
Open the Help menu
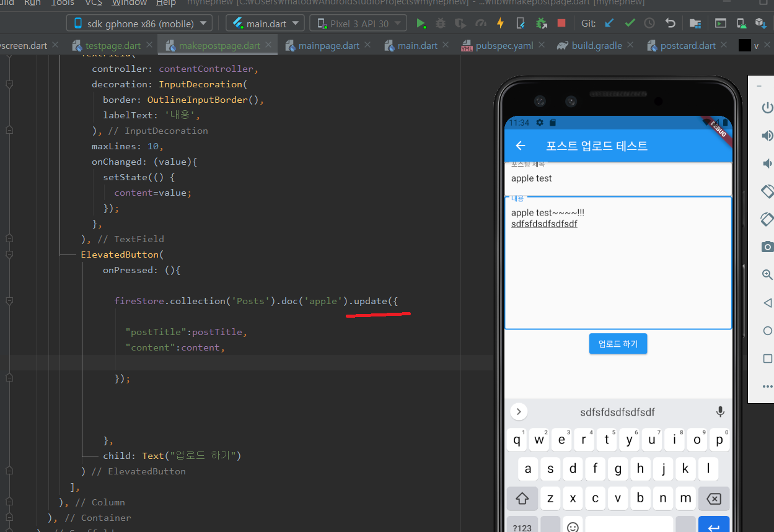[165, 3]
